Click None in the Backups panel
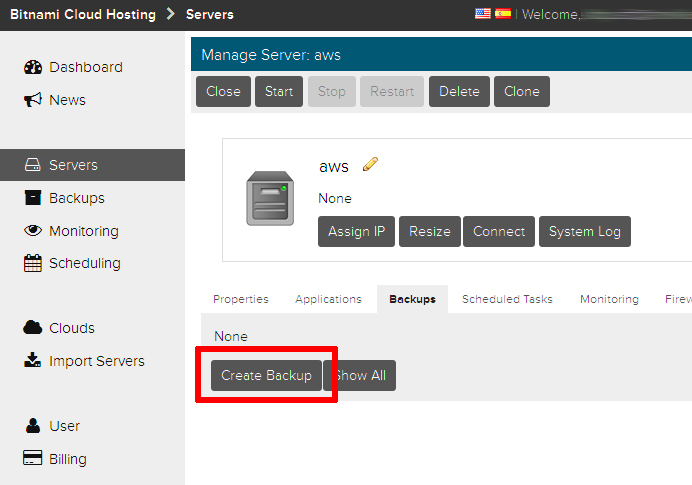 (231, 336)
